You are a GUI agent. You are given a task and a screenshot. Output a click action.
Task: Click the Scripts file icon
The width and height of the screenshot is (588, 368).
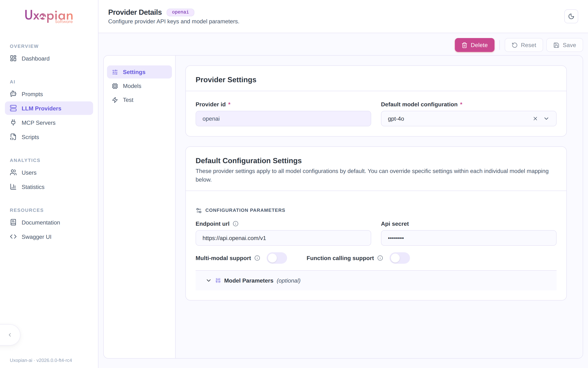click(x=13, y=137)
